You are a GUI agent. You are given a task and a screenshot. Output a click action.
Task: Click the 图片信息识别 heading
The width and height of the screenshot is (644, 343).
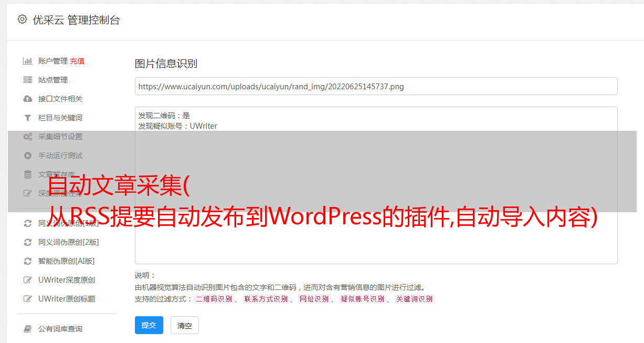point(166,64)
